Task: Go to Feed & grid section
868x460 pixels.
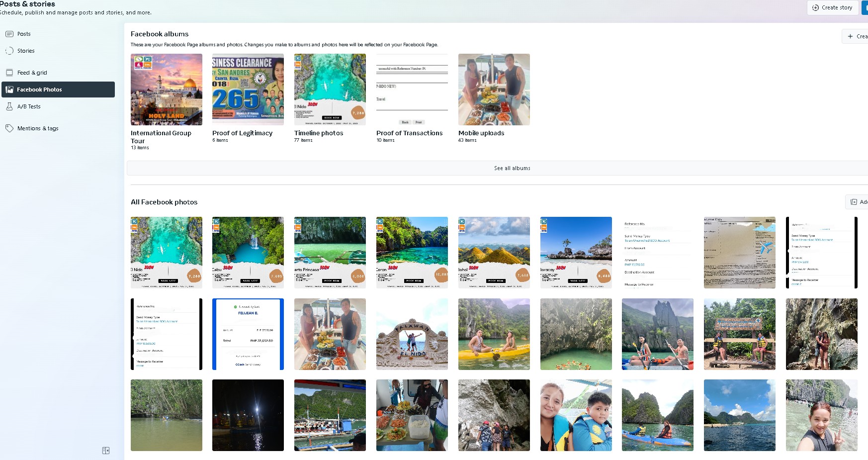Action: [x=58, y=73]
